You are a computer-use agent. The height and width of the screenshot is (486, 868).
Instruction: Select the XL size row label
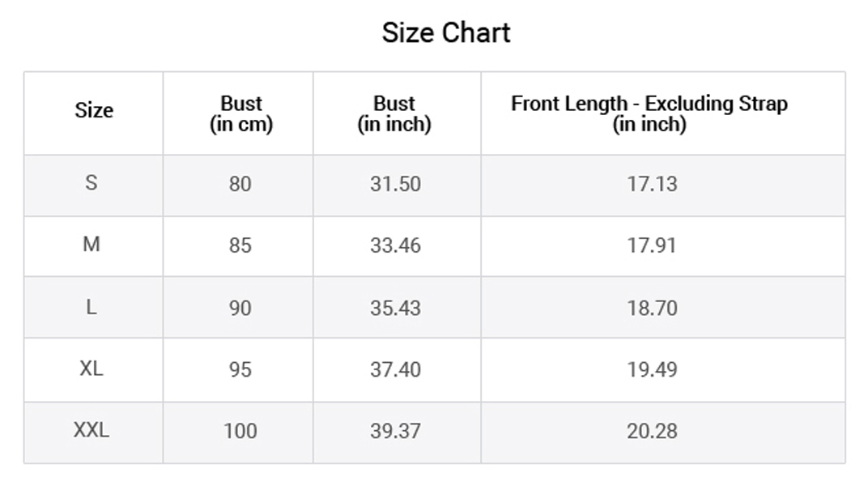coord(91,368)
